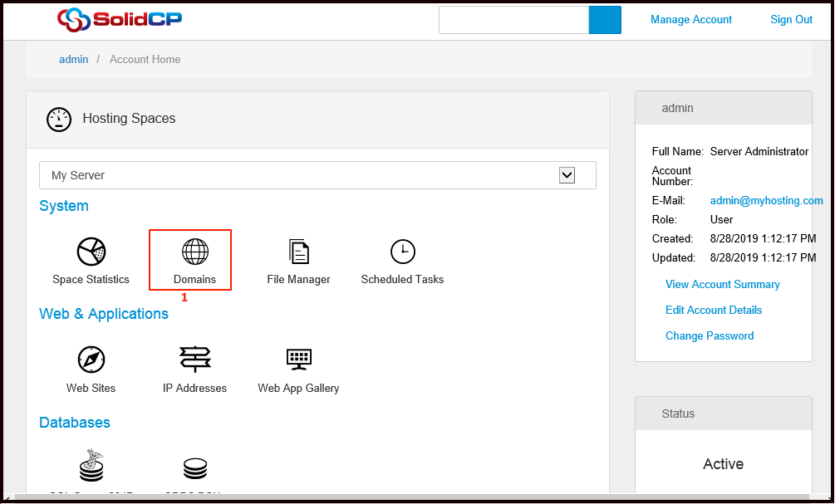Open Scheduled Tasks clock icon
Screen dimensions: 835x504
[402, 251]
